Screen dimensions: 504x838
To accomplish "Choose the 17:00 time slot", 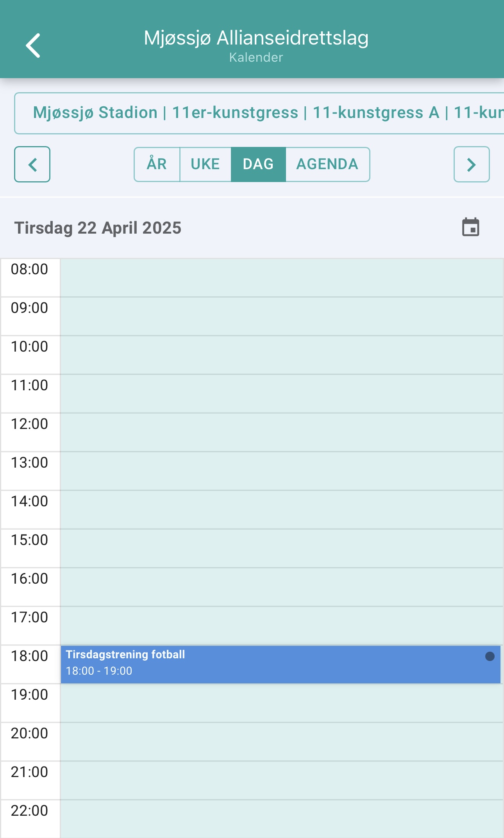I will tap(281, 625).
